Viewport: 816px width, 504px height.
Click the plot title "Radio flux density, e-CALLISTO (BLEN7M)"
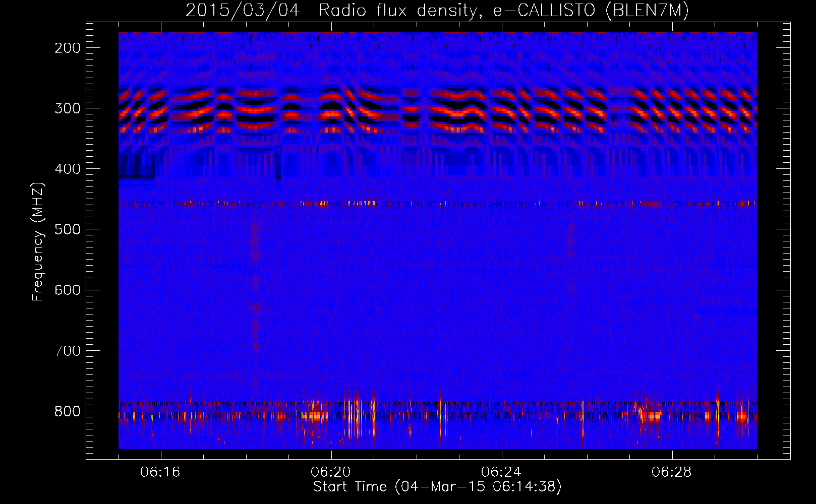pyautogui.click(x=504, y=11)
